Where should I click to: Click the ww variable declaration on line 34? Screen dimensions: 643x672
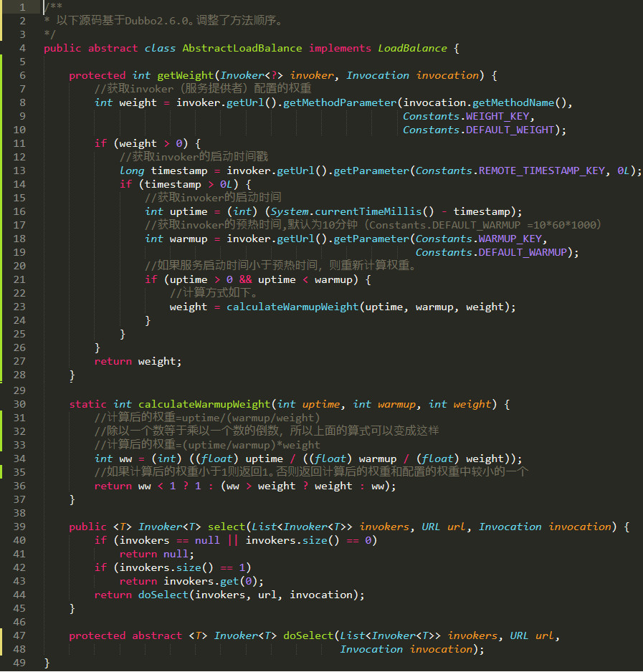[125, 459]
